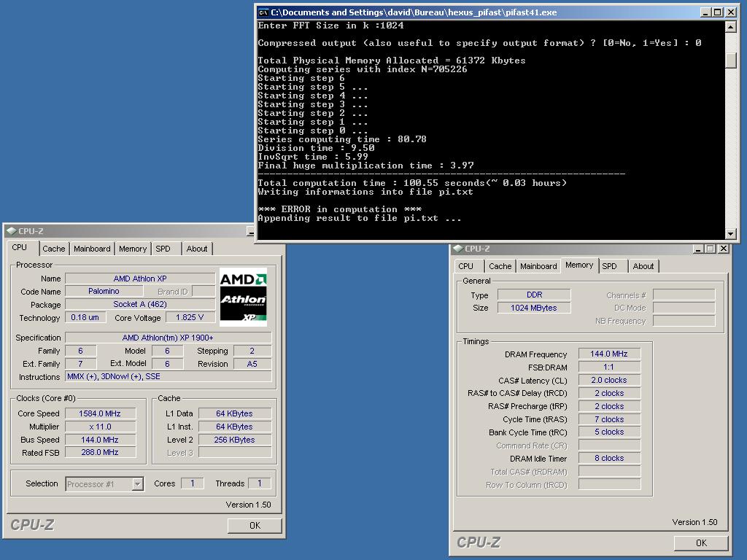Select the Memory tab in right CPU-Z window

(579, 265)
